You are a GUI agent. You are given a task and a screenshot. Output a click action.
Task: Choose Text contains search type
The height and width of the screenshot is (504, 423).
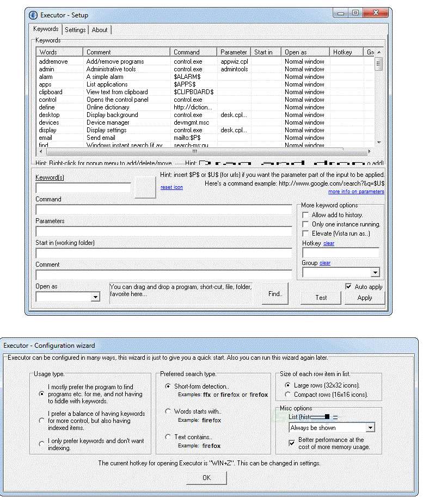(168, 437)
